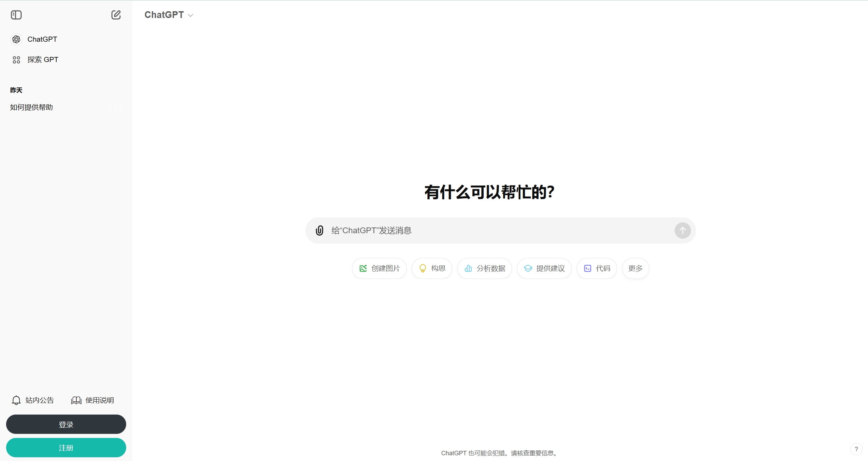Click the new chat pencil icon
This screenshot has height=461, width=868.
116,15
